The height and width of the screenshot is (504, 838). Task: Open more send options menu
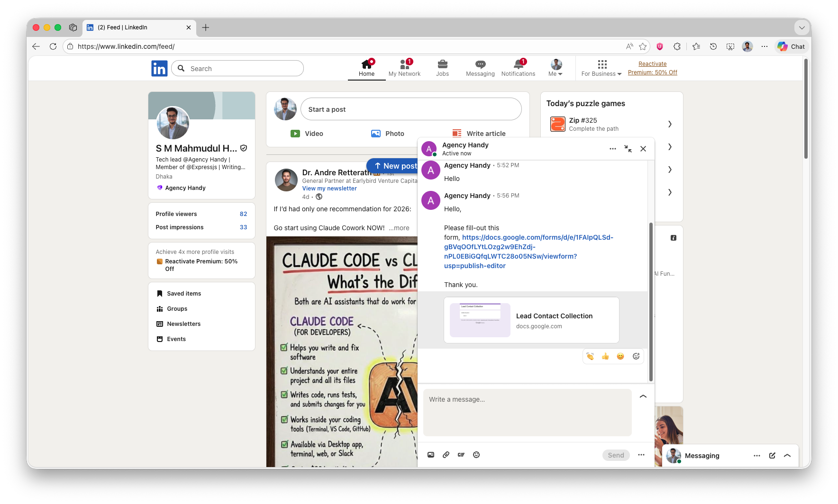(x=641, y=455)
